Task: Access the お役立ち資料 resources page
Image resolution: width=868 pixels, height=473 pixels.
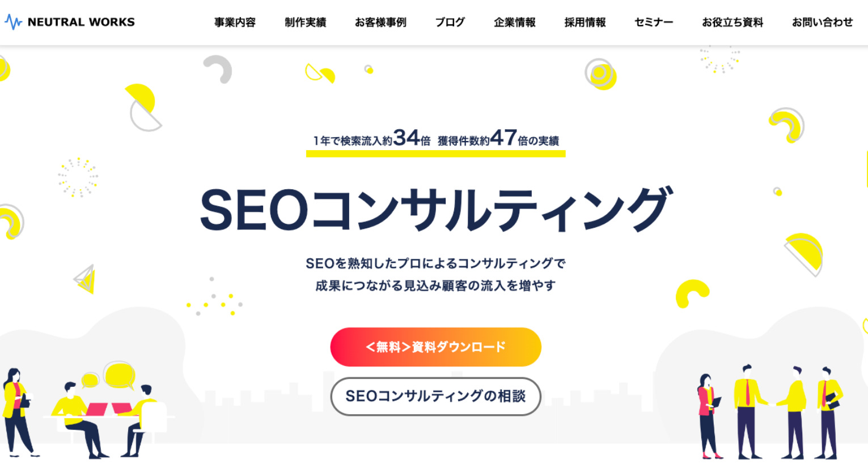Action: point(732,22)
